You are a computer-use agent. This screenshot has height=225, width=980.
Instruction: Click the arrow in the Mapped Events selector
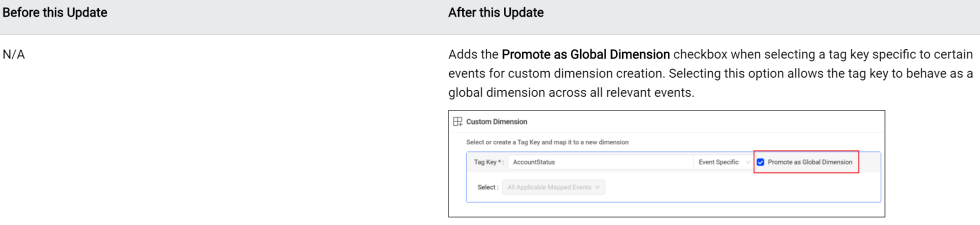click(598, 187)
